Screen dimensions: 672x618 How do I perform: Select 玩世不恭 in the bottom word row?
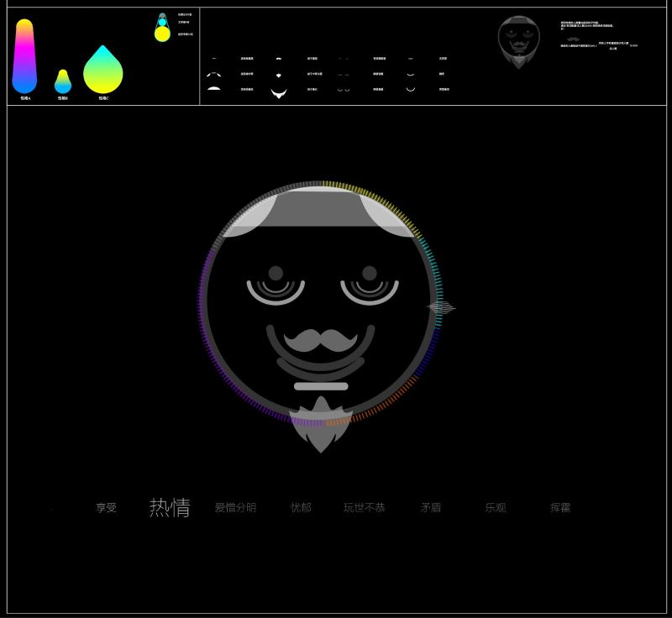point(365,509)
